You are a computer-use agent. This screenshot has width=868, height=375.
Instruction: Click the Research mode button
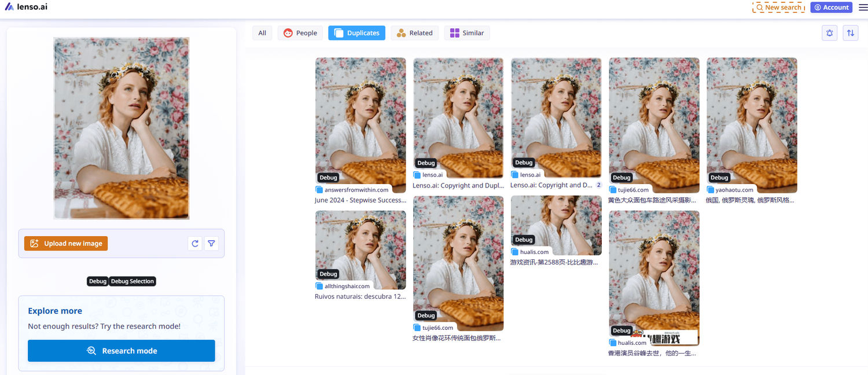pos(121,351)
